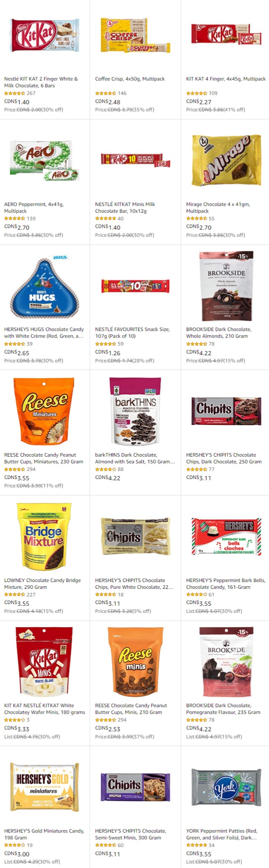Click NESTLÉ KITKAT Minis Milk Chocolate Bar title
The height and width of the screenshot is (868, 269).
(x=125, y=207)
